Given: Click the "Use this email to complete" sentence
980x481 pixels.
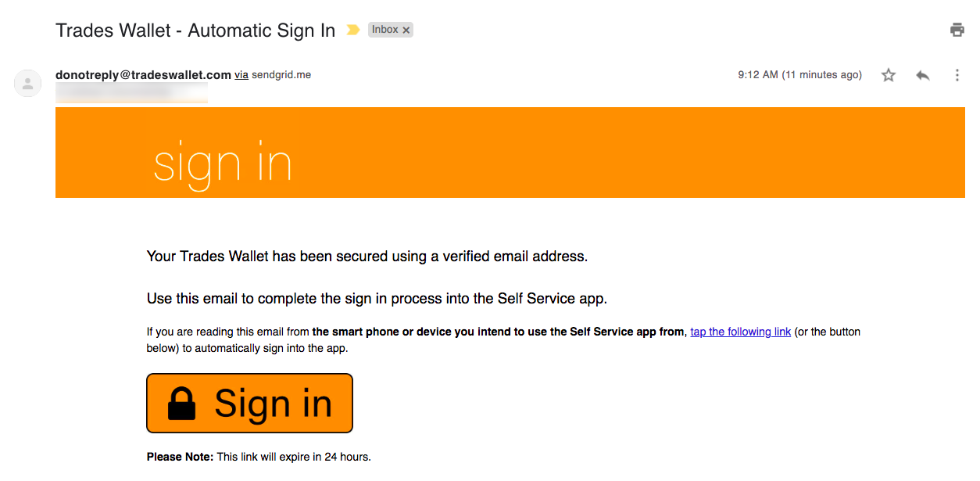Looking at the screenshot, I should 377,298.
